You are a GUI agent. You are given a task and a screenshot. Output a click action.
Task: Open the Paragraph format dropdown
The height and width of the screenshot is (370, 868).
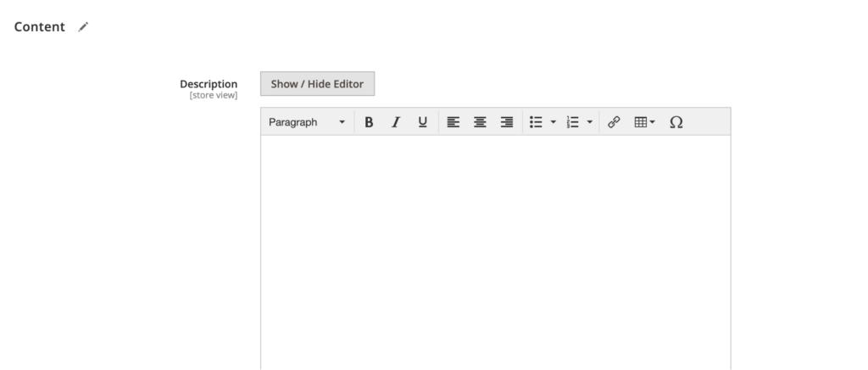[x=307, y=122]
